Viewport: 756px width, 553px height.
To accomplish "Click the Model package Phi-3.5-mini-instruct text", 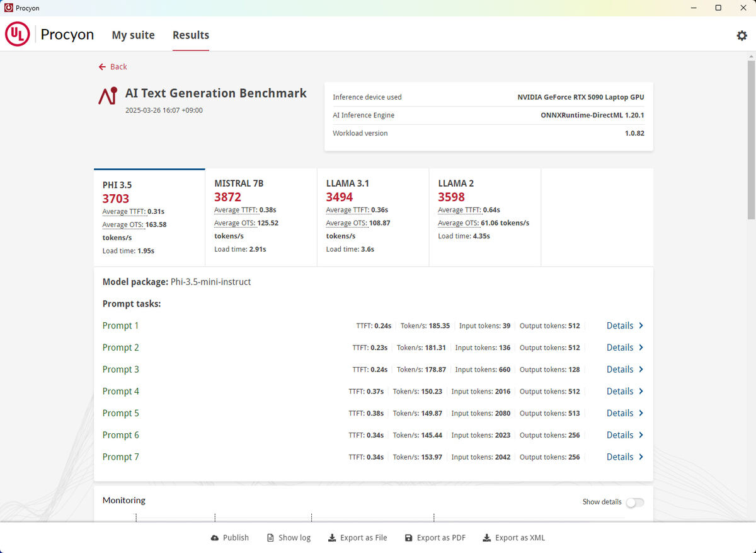I will (177, 282).
